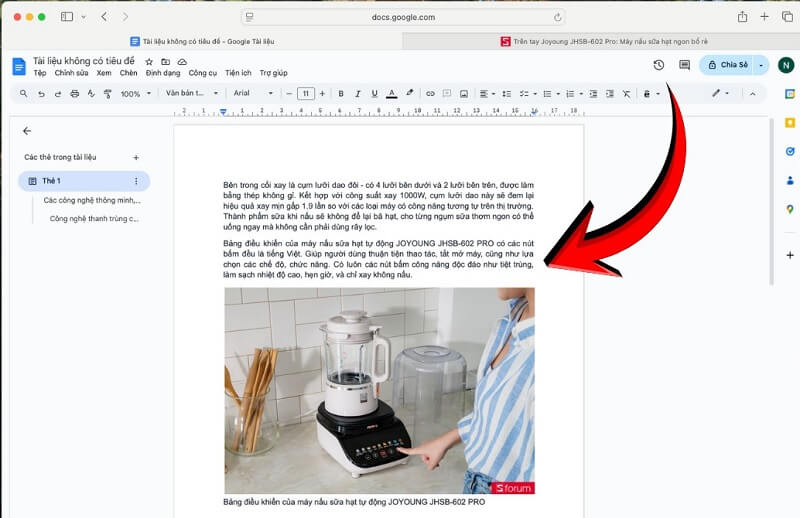This screenshot has width=800, height=518.
Task: Open the Định dạng menu
Action: (x=163, y=73)
